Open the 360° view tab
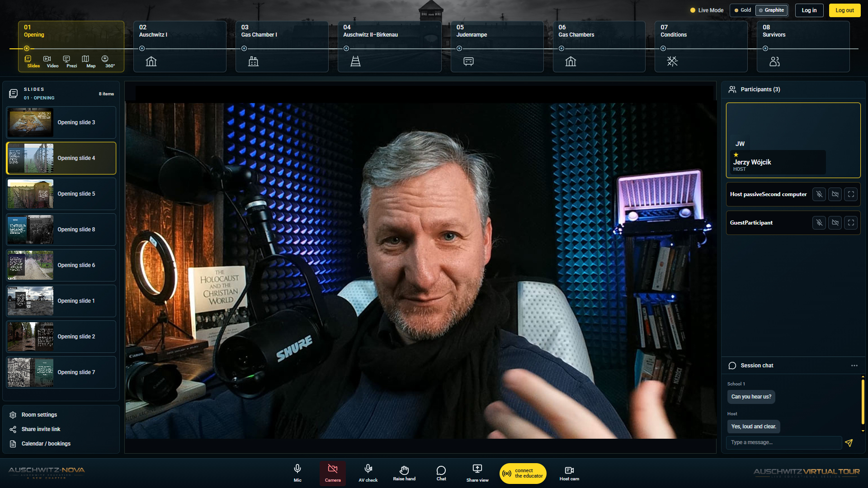 click(110, 61)
